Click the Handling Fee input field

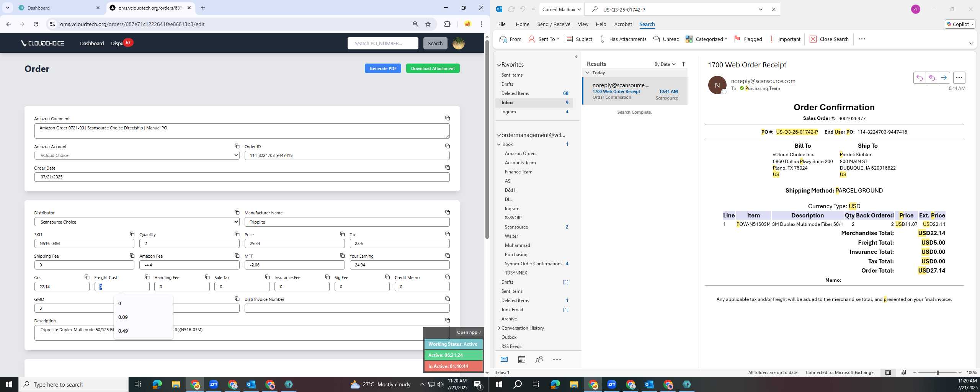coord(182,286)
